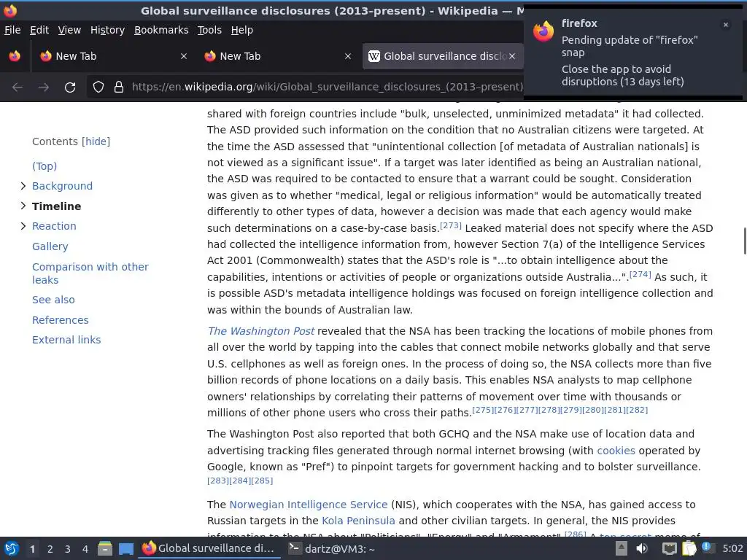Click the page vertical scrollbar thumb
The height and width of the screenshot is (560, 747).
click(x=744, y=241)
